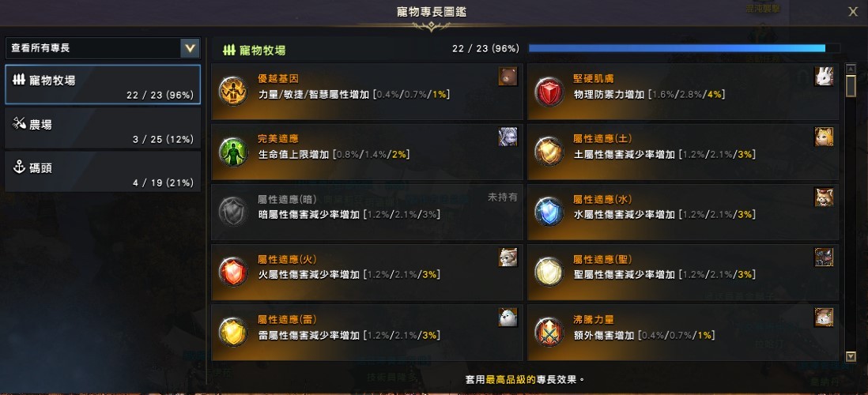Click the 寵物牧場 progress bar
This screenshot has width=868, height=395.
[685, 48]
